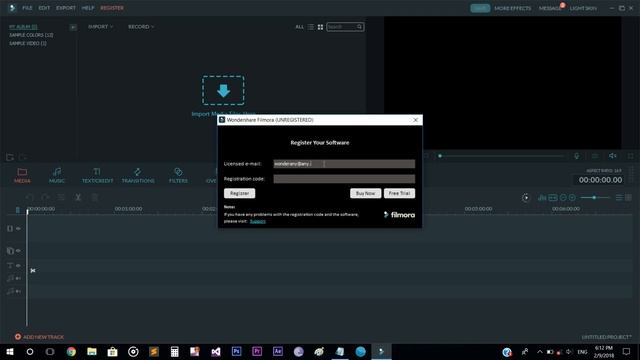
Task: Click the search magnifier icon
Action: [x=359, y=27]
